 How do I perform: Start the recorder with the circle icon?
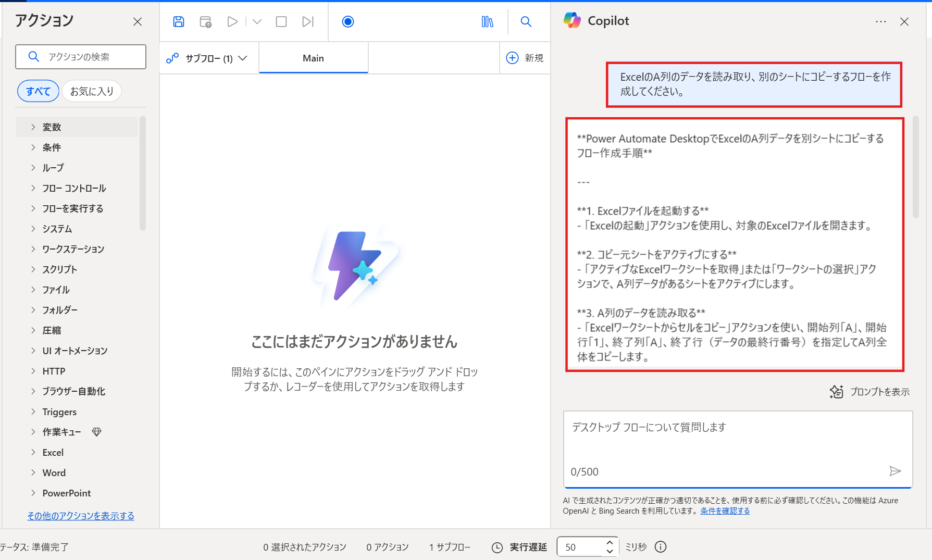348,21
